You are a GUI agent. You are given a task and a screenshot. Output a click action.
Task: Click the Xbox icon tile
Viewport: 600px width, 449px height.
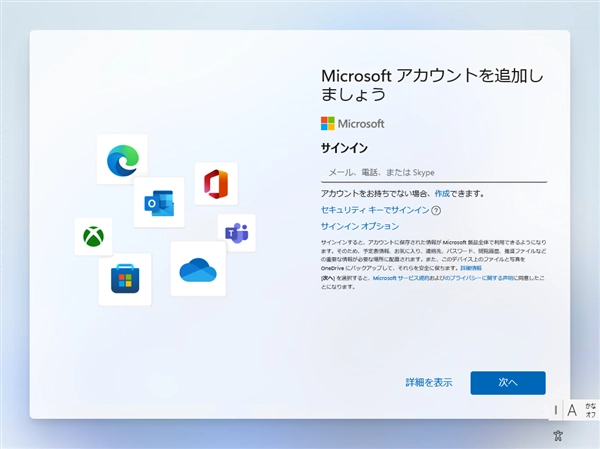(x=93, y=236)
